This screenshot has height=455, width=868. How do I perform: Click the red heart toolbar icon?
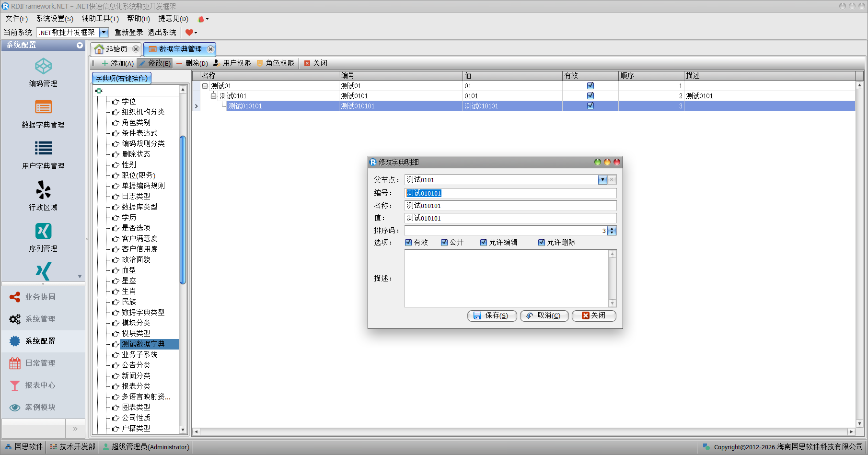189,33
